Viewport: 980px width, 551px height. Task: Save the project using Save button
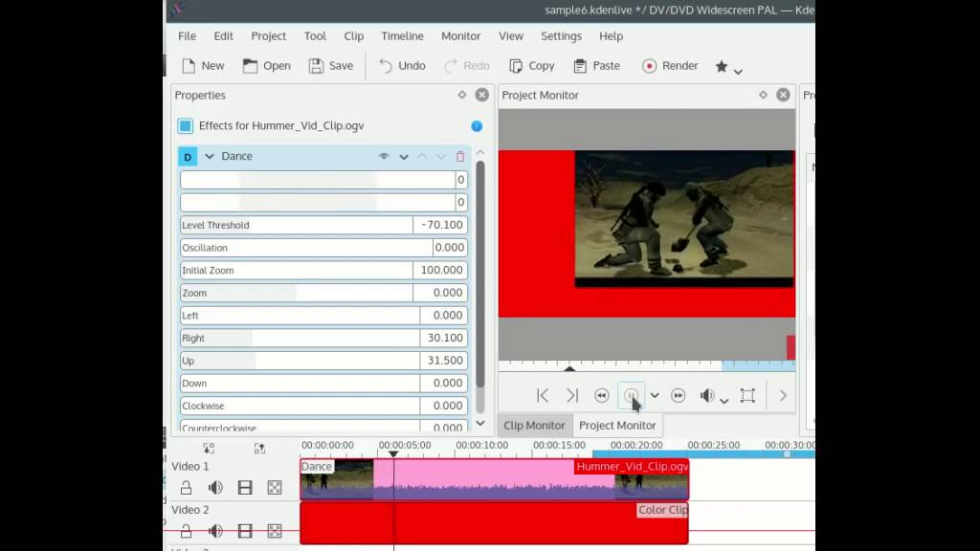pos(330,66)
